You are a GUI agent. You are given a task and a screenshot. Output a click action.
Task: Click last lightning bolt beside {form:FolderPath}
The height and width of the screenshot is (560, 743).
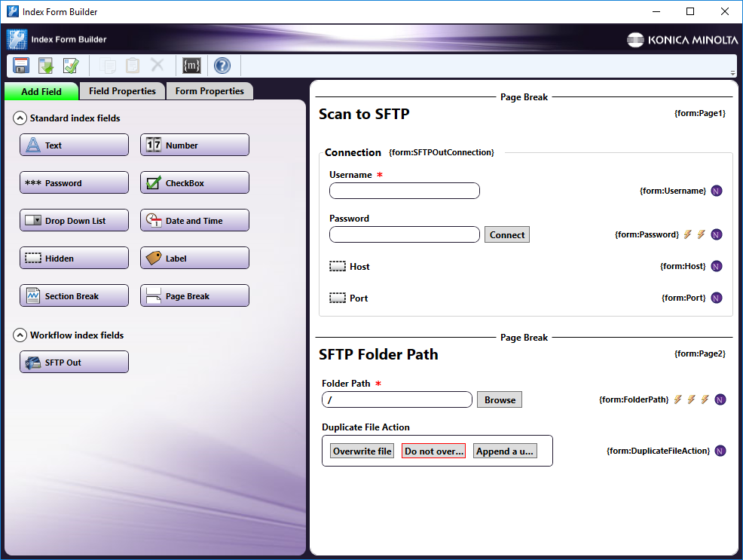coord(705,399)
